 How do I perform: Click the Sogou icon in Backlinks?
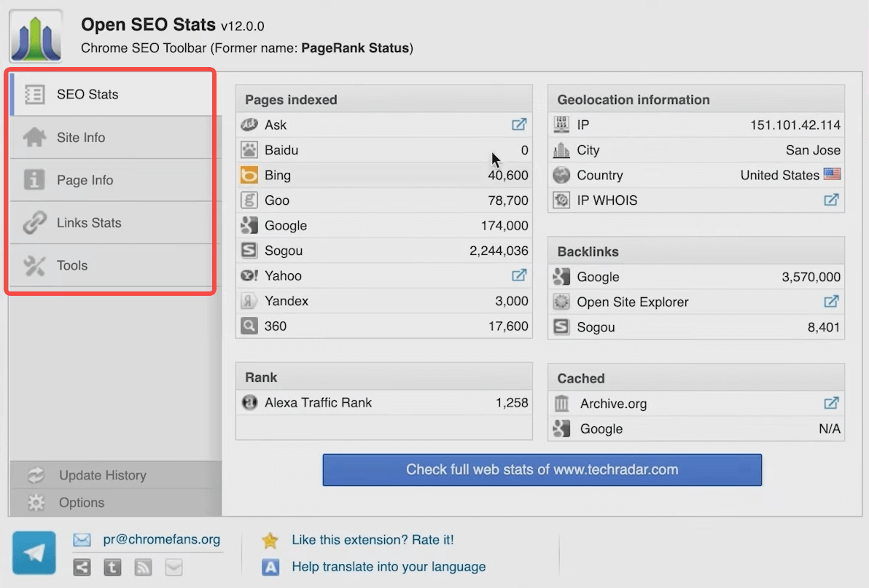pyautogui.click(x=561, y=326)
